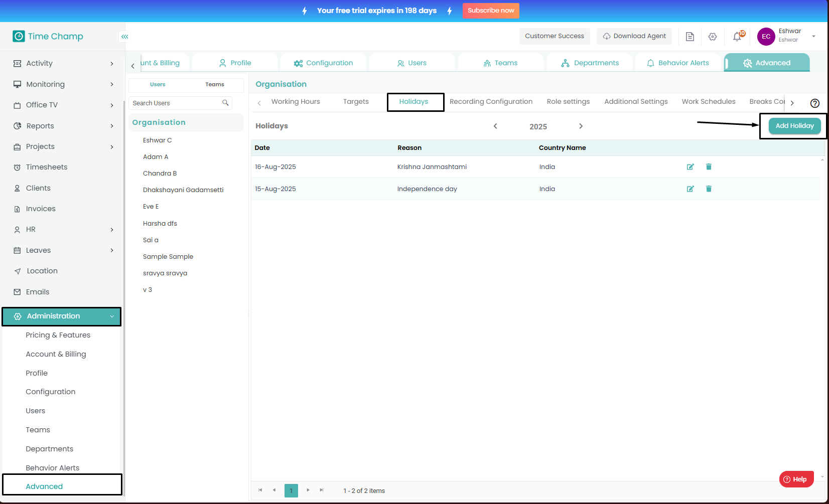Open the document icon in header
Viewport: 829px width, 504px height.
pos(690,37)
